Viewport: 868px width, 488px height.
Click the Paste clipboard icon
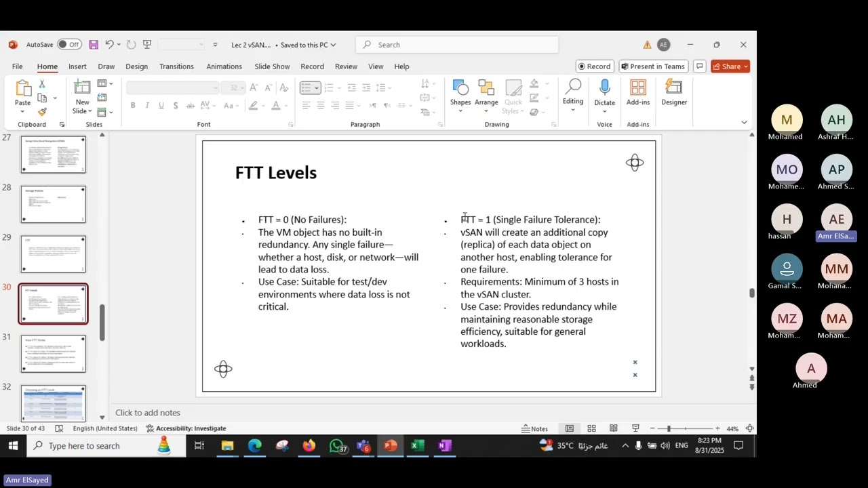point(22,89)
